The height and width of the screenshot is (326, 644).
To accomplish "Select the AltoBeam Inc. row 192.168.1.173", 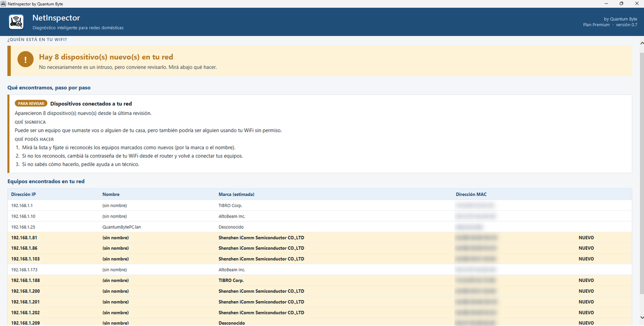I will 320,270.
